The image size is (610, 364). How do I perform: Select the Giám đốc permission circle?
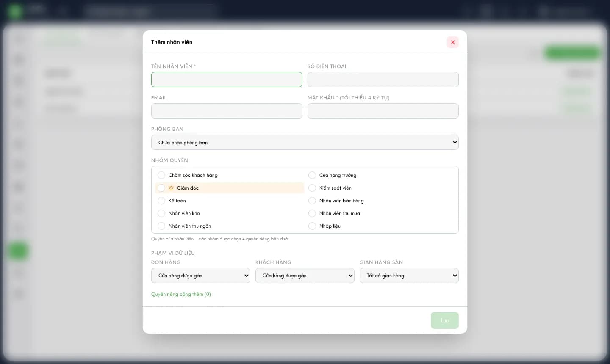point(161,188)
